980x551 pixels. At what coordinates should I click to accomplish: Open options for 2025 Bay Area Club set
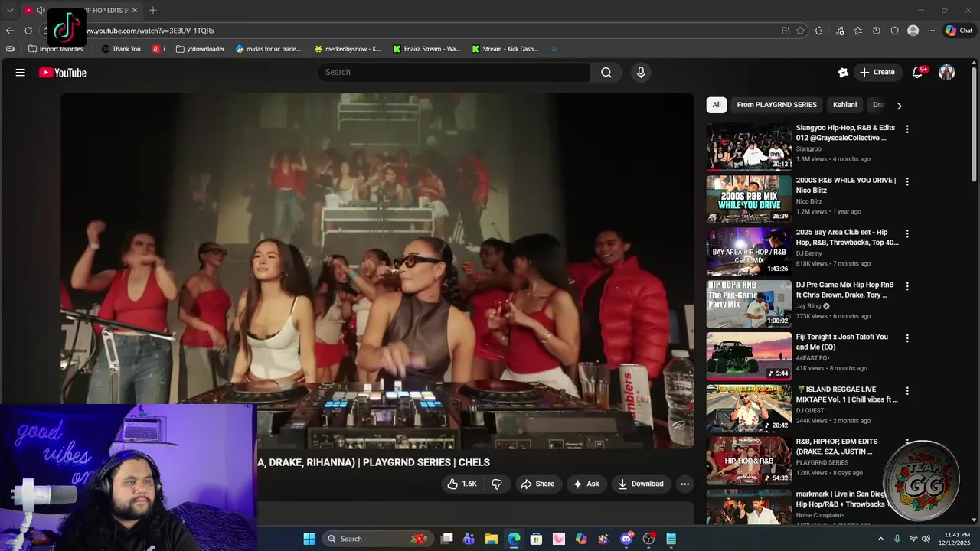pyautogui.click(x=907, y=233)
